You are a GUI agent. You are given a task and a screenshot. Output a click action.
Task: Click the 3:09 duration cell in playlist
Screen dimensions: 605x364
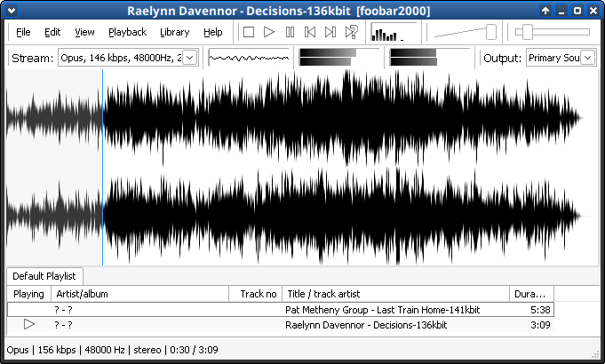[x=540, y=325]
